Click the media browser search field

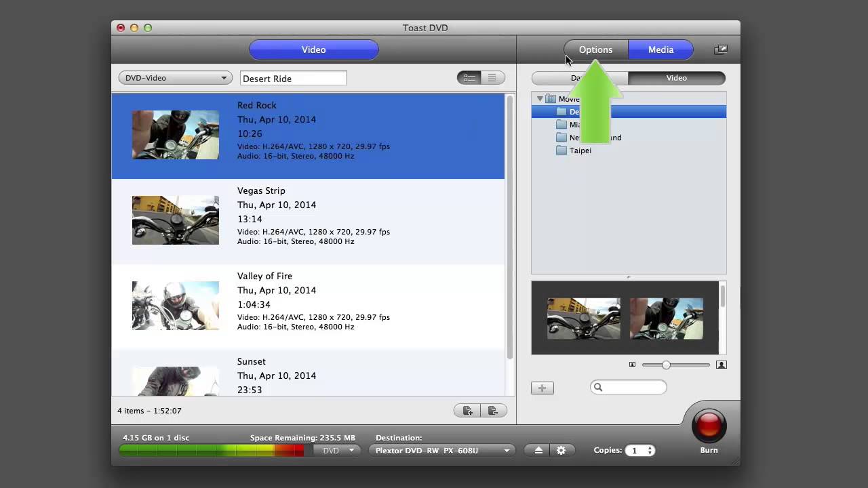tap(629, 388)
